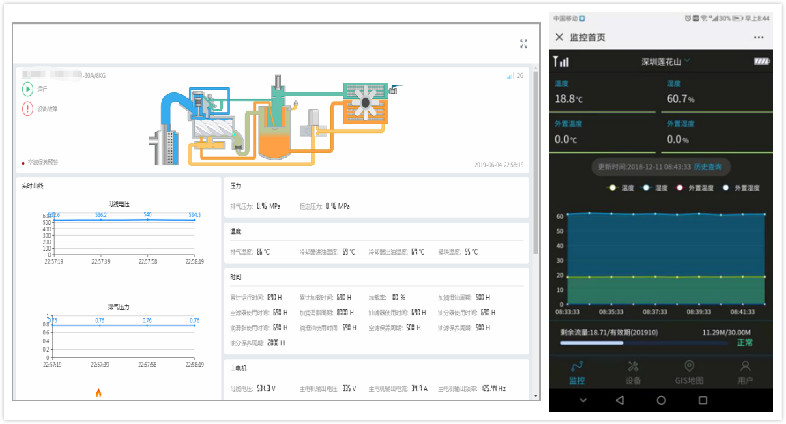This screenshot has height=424, width=786.
Task: Click the green running status icon
Action: tap(27, 89)
